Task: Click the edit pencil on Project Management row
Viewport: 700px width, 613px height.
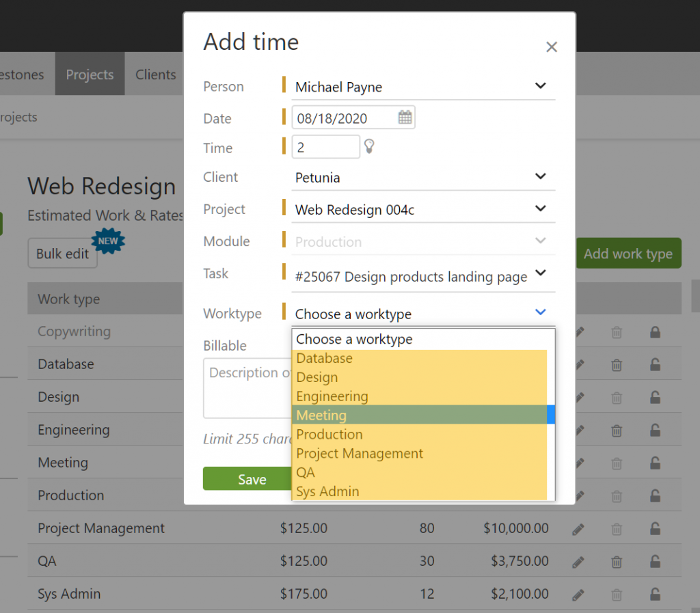Action: [578, 528]
